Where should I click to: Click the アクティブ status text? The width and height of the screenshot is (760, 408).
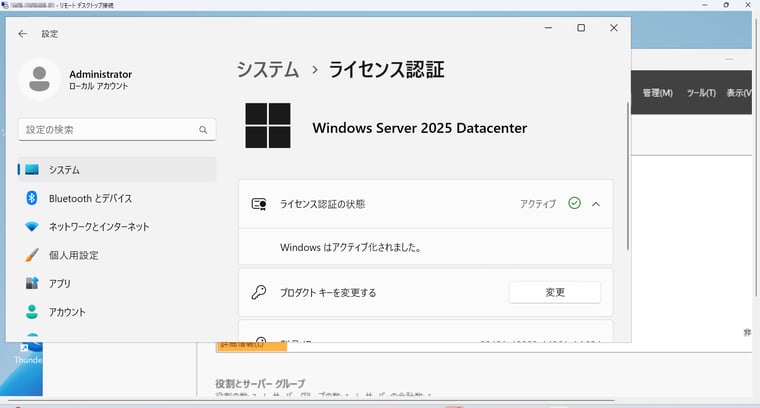click(538, 204)
